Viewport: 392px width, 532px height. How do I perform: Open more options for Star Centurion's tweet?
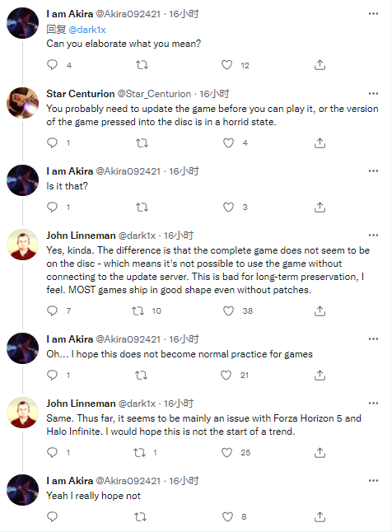click(x=373, y=93)
